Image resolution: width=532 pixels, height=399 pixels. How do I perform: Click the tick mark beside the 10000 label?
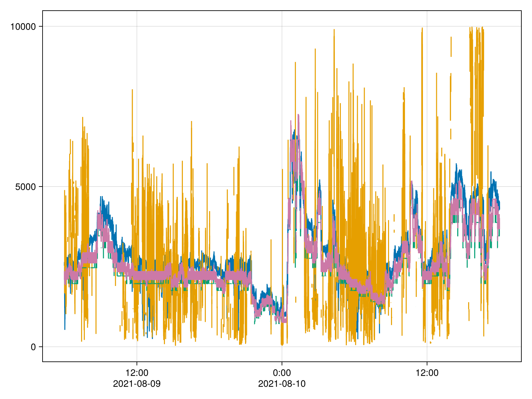click(41, 26)
